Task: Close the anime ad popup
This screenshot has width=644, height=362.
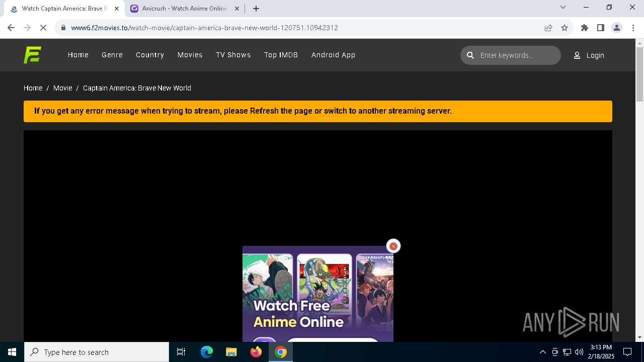Action: (393, 246)
